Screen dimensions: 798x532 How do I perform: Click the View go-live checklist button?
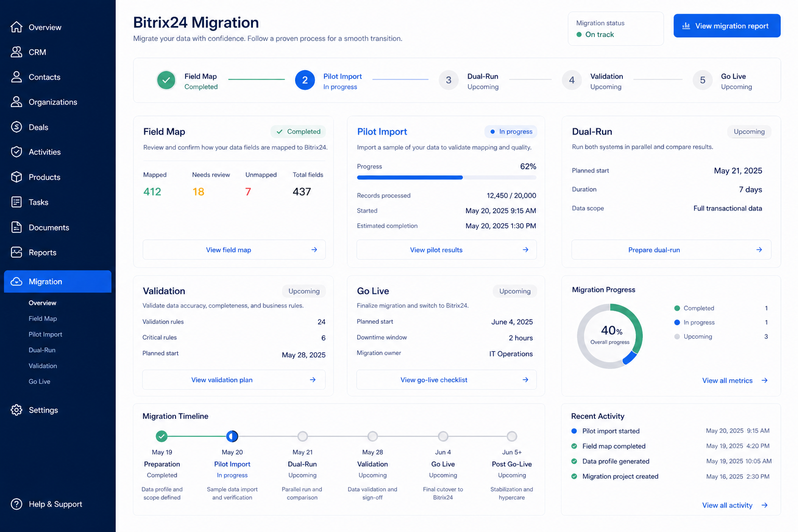tap(447, 380)
